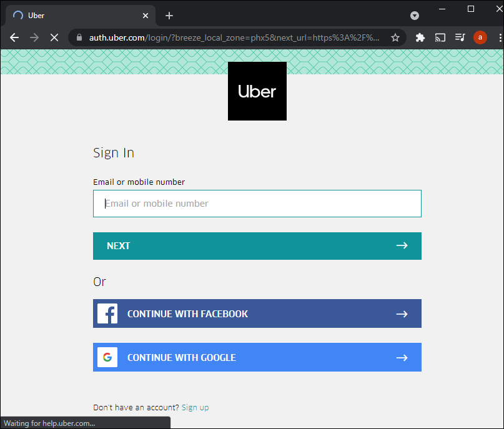Close the Uber tab
This screenshot has height=429, width=504.
(x=146, y=16)
